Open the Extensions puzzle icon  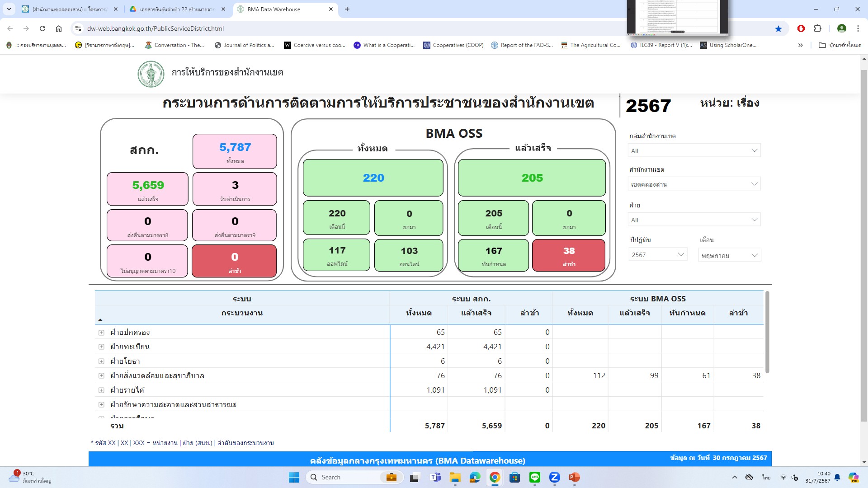[x=817, y=28]
